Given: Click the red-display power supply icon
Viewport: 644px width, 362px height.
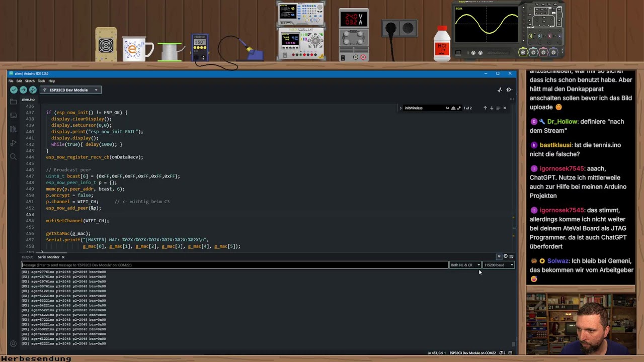Looking at the screenshot, I should click(x=354, y=35).
